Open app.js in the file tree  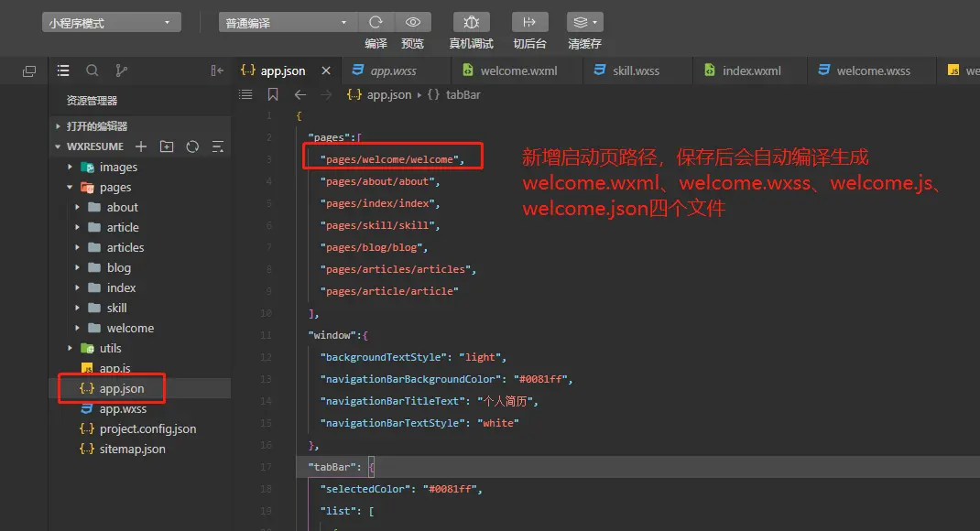point(140,368)
